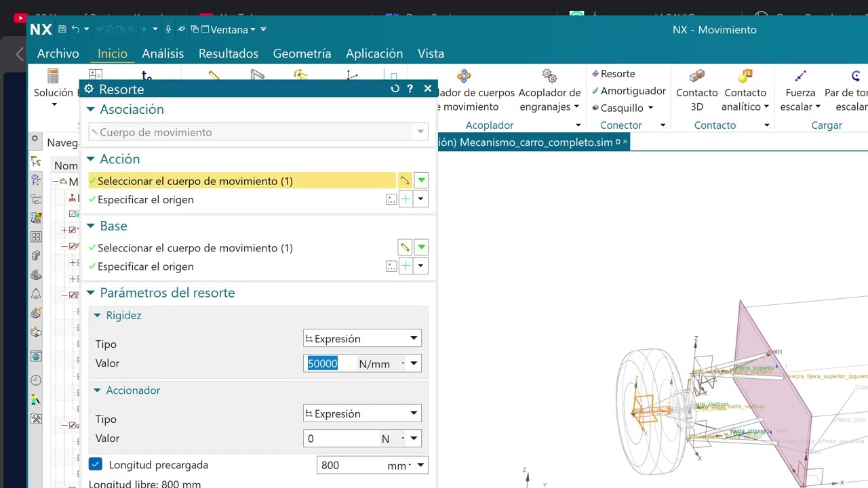
Task: Switch to the Vista ribbon tab
Action: tap(431, 54)
